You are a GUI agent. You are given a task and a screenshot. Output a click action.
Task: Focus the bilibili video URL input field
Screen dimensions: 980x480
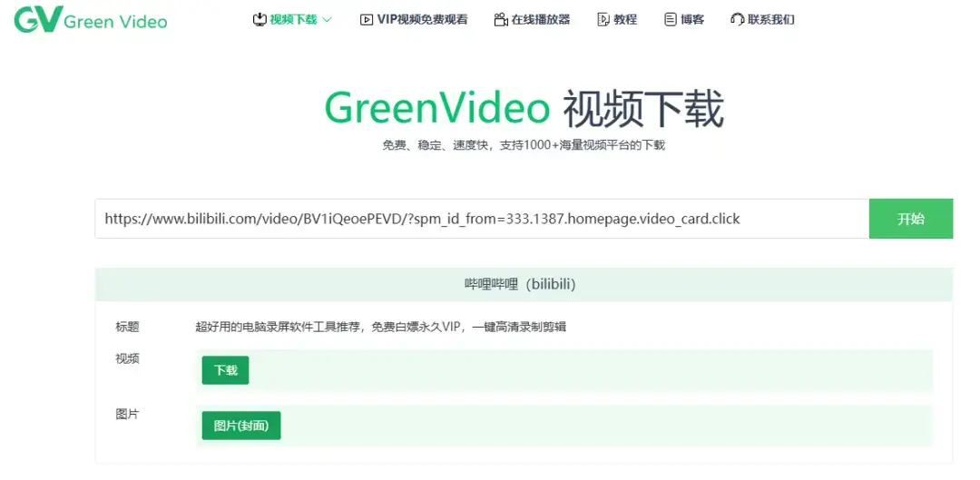coord(481,219)
